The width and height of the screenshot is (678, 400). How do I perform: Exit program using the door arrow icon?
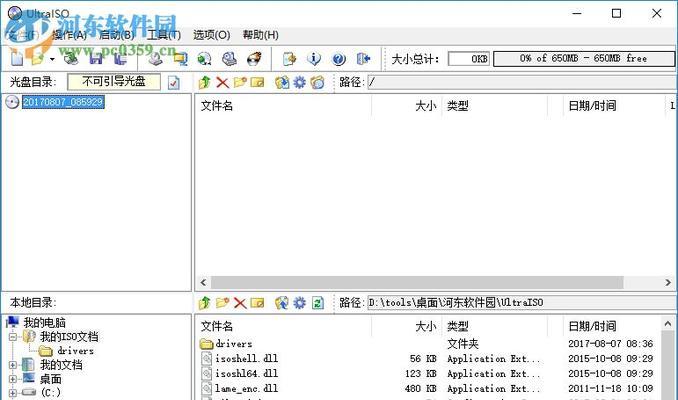[363, 58]
